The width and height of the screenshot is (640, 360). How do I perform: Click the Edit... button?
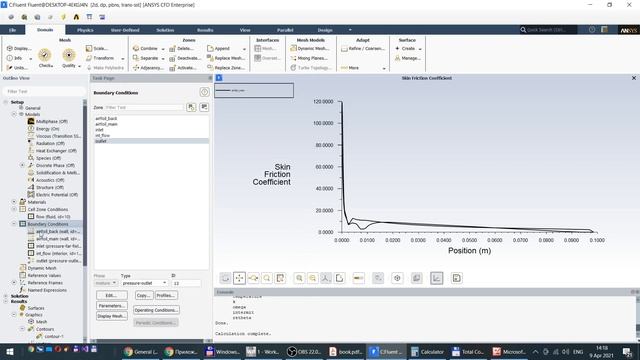pyautogui.click(x=111, y=295)
